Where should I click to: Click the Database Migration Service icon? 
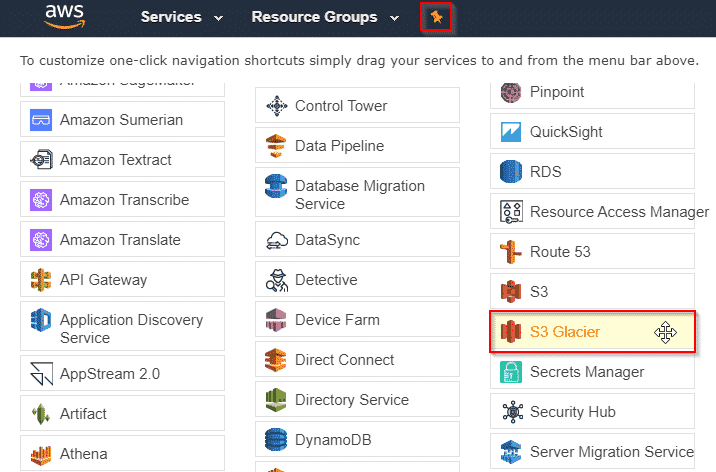point(276,186)
